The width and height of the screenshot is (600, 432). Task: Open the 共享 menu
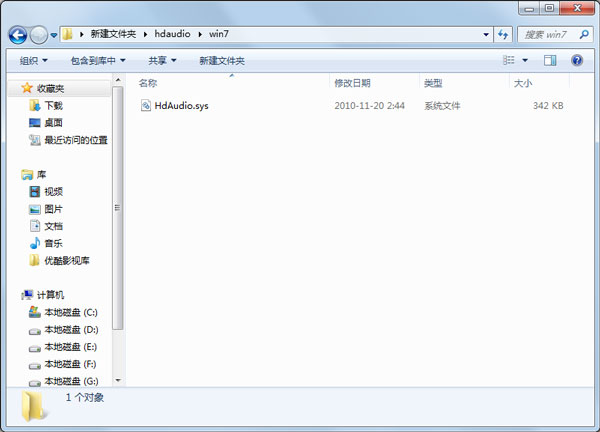[162, 60]
